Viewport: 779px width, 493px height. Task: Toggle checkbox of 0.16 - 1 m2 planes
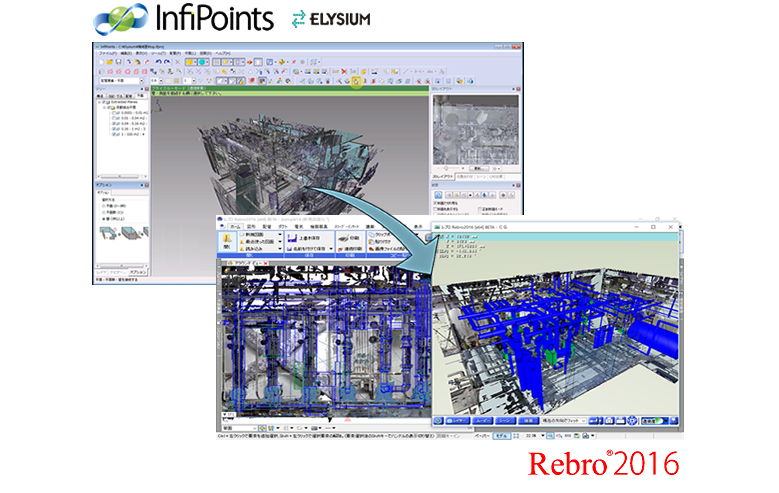tap(114, 129)
